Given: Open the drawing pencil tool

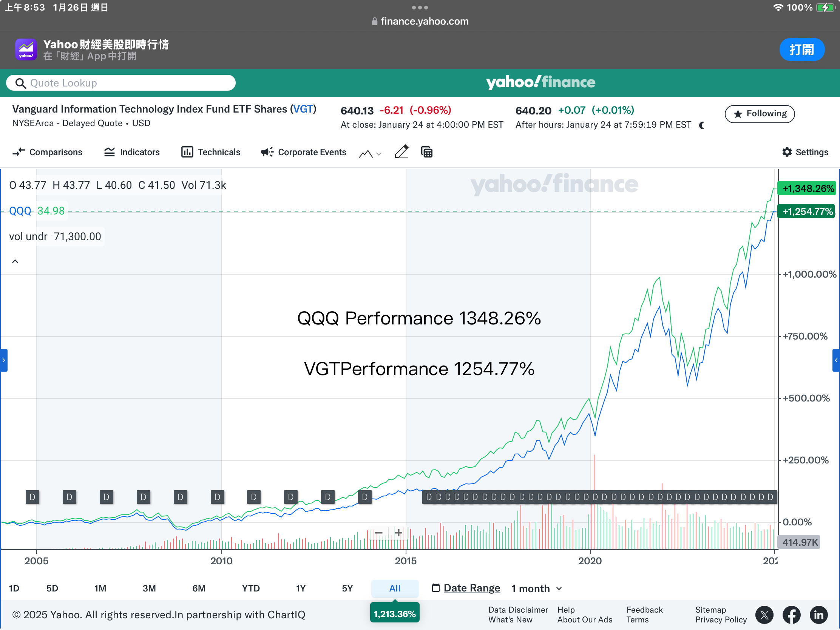Looking at the screenshot, I should click(x=401, y=152).
